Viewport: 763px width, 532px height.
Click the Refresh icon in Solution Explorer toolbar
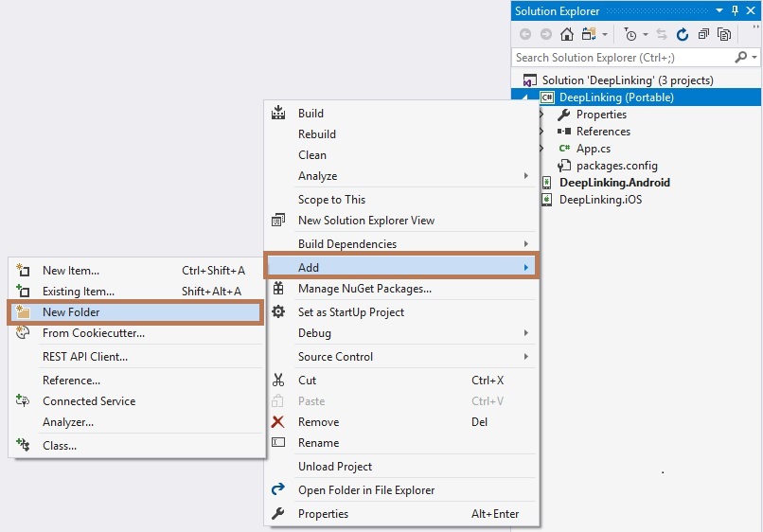[x=683, y=34]
